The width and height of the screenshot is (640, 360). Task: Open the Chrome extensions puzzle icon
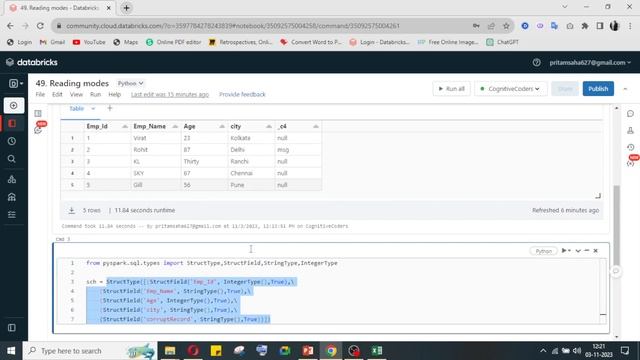click(x=584, y=26)
